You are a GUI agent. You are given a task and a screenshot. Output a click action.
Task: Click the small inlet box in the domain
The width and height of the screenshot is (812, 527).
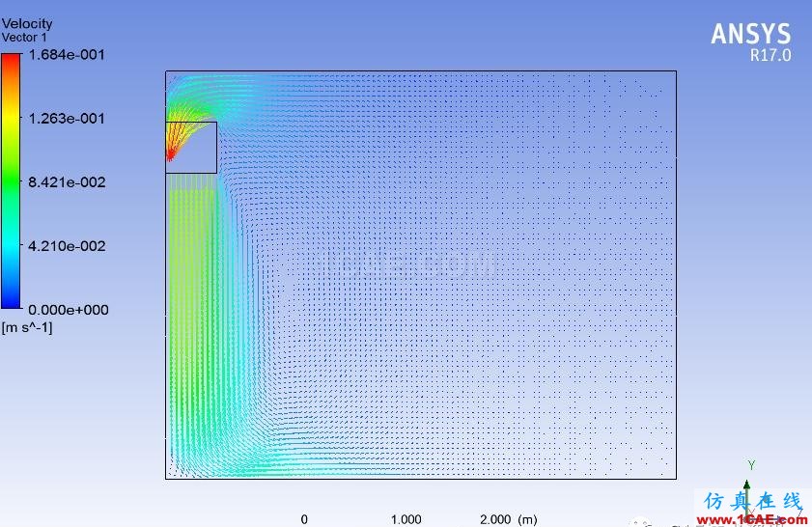tap(191, 148)
